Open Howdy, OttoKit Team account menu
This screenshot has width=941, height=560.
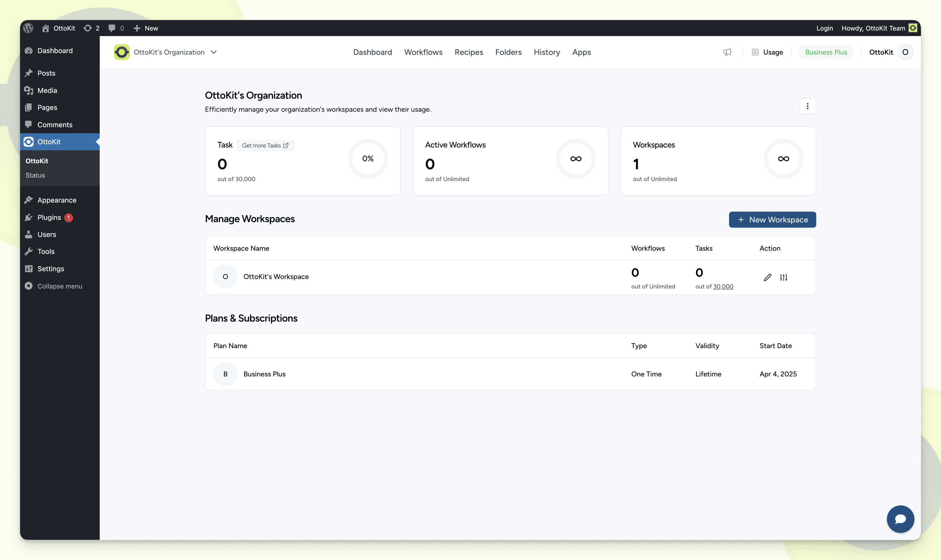(879, 28)
